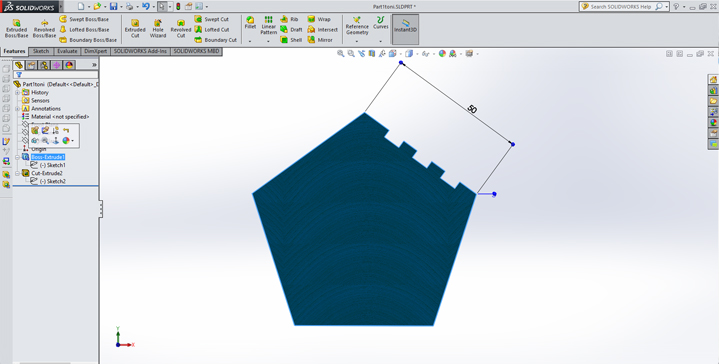Switch to the Sketch tab
719x364 pixels.
click(x=41, y=51)
